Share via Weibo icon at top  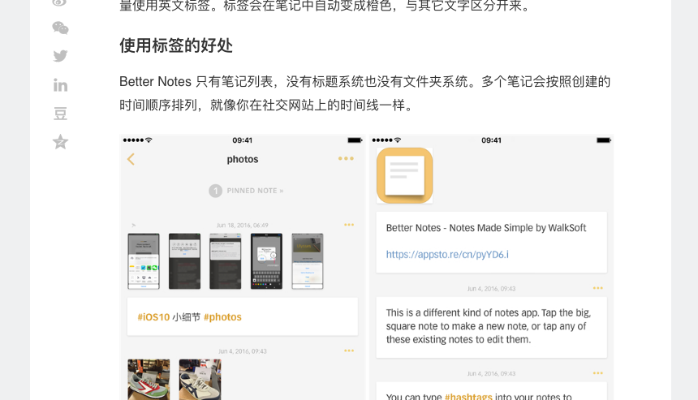tap(60, 3)
